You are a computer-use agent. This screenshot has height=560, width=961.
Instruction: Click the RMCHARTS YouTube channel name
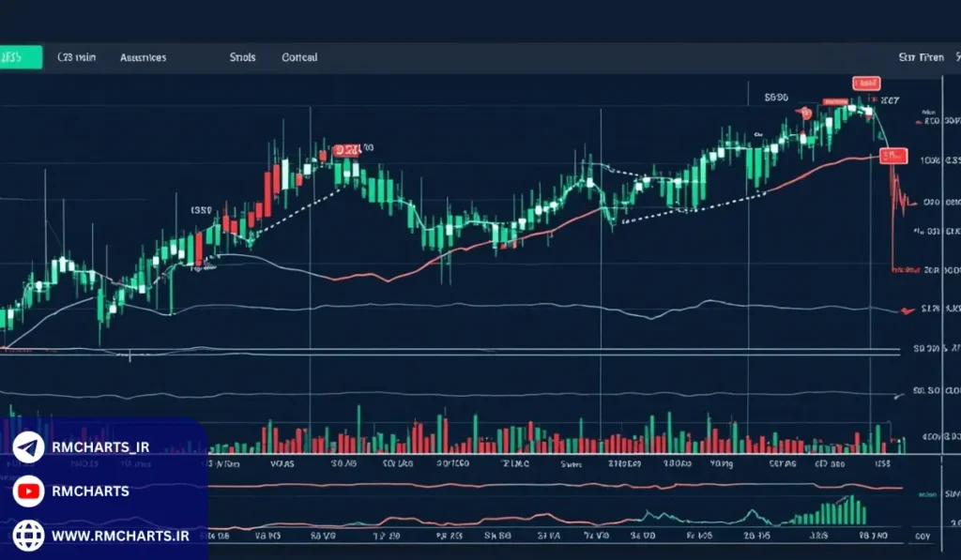91,491
